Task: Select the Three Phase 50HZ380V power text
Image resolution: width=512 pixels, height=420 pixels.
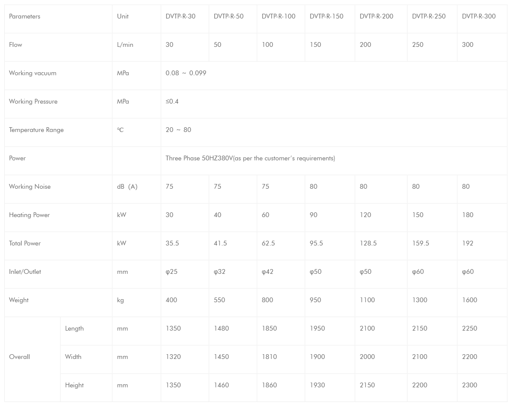Action: [250, 158]
